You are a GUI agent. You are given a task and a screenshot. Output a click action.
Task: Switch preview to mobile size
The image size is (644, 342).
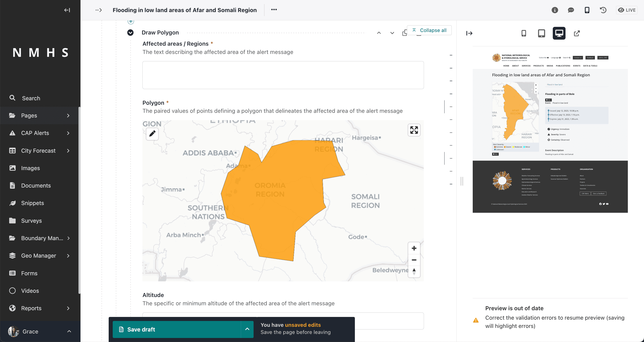pyautogui.click(x=524, y=33)
